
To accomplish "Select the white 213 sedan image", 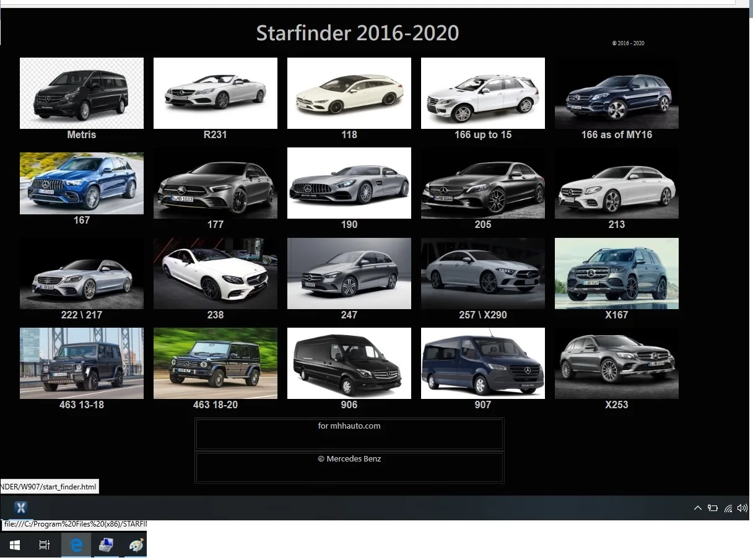I will pos(617,183).
